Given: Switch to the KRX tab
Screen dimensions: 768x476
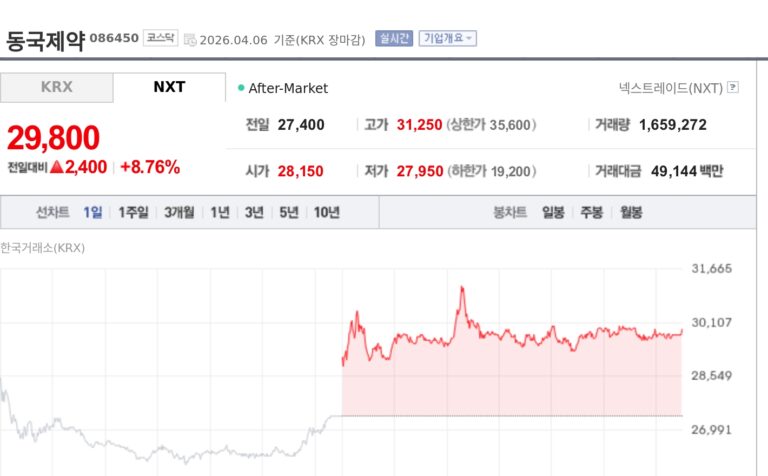Looking at the screenshot, I should [x=56, y=87].
